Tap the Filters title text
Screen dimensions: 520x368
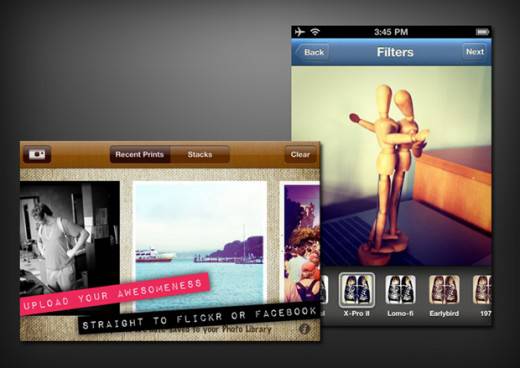point(395,52)
